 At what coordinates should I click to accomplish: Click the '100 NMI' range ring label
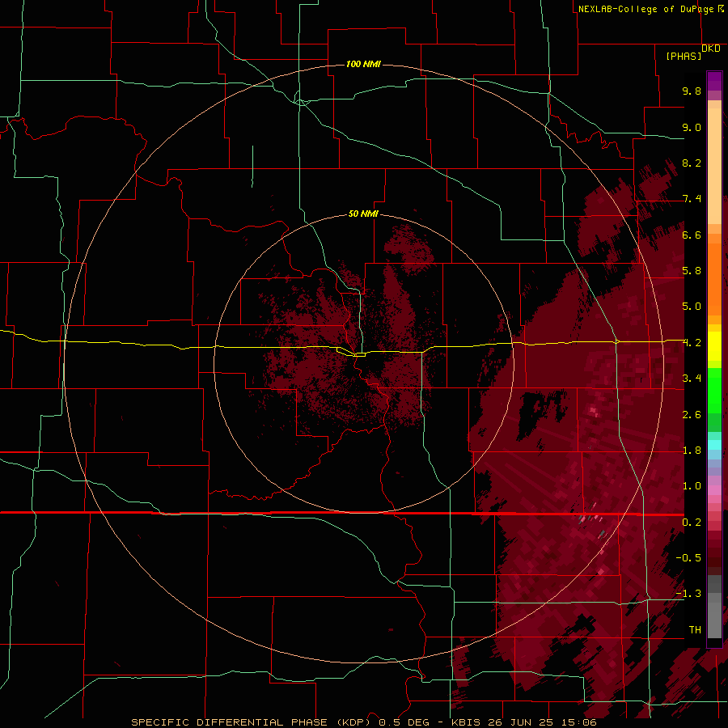pyautogui.click(x=363, y=64)
